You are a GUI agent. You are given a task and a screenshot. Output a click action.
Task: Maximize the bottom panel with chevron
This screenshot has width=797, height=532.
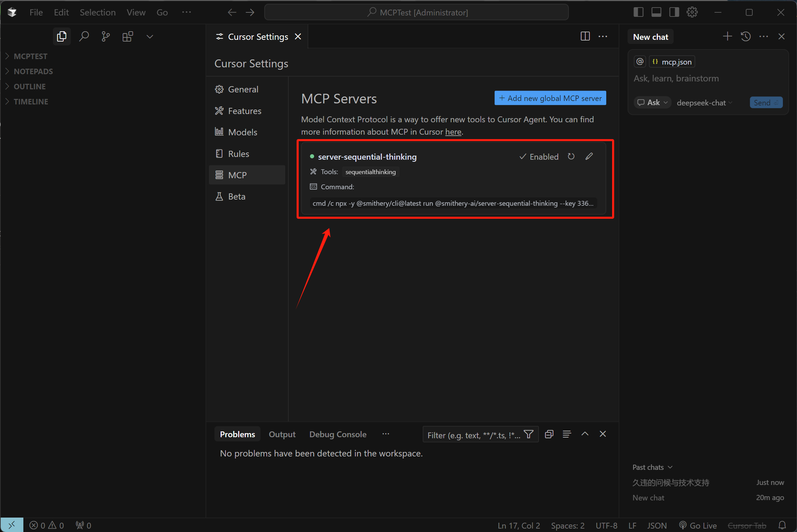coord(585,434)
